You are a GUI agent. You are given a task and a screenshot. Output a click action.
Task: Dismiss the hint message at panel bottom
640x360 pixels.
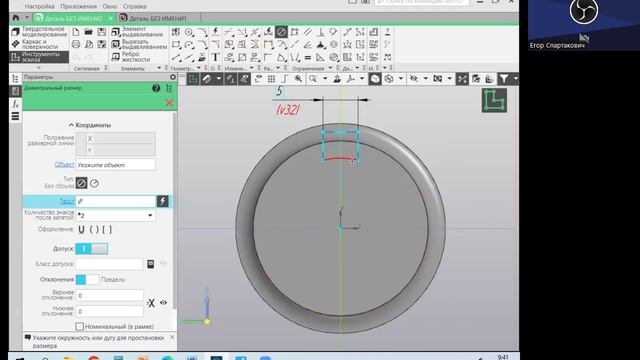click(x=172, y=337)
